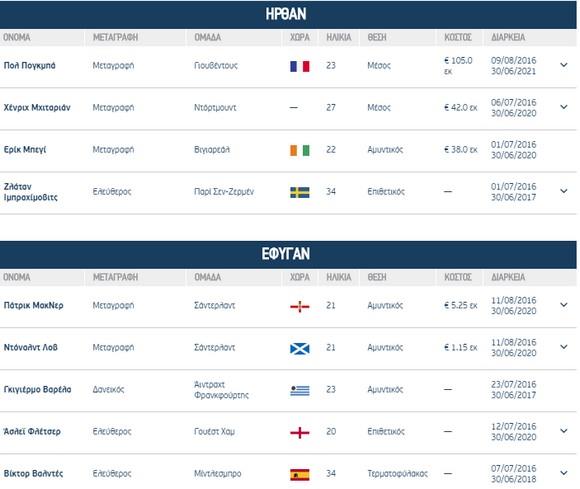The height and width of the screenshot is (489, 580).
Task: Click the Ivory Coast flag for Eric Bailly
Action: click(x=300, y=150)
